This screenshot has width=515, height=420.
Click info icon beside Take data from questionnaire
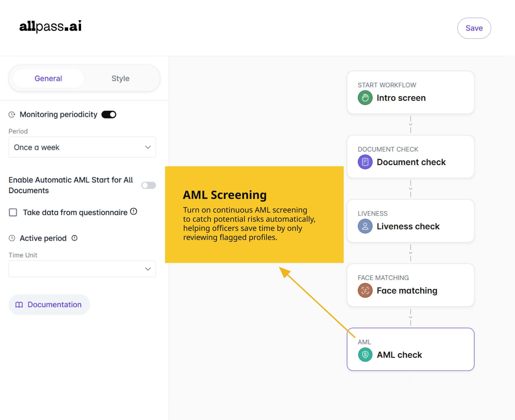click(x=133, y=212)
